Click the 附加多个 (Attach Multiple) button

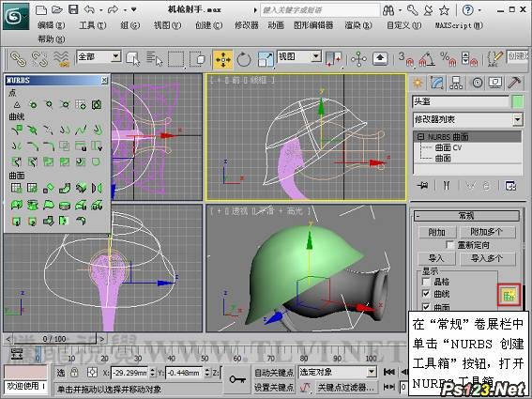(x=488, y=232)
